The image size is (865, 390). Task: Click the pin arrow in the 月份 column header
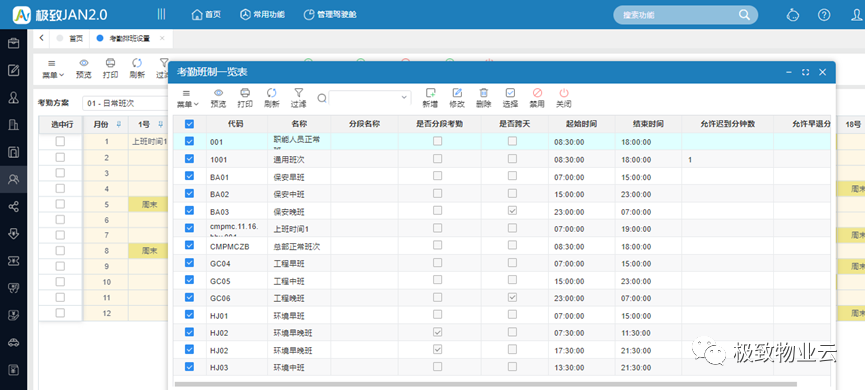click(118, 124)
